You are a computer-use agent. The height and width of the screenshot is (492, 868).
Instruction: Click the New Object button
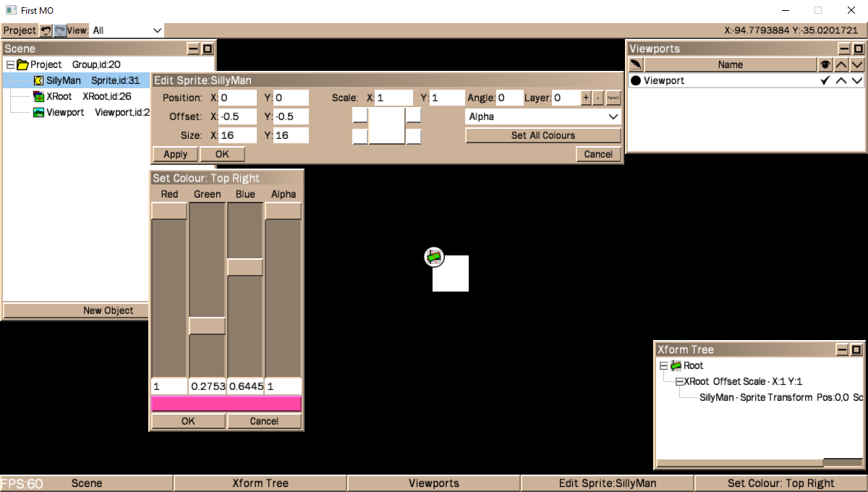pyautogui.click(x=108, y=310)
